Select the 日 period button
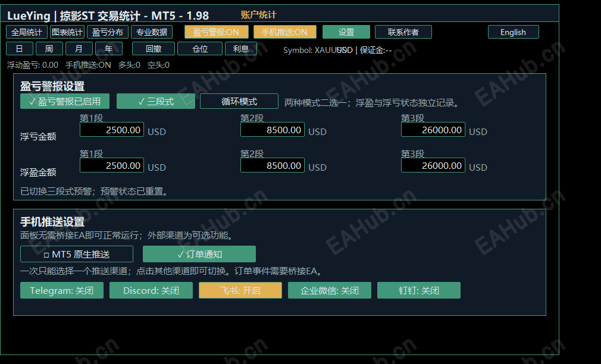 pyautogui.click(x=20, y=49)
